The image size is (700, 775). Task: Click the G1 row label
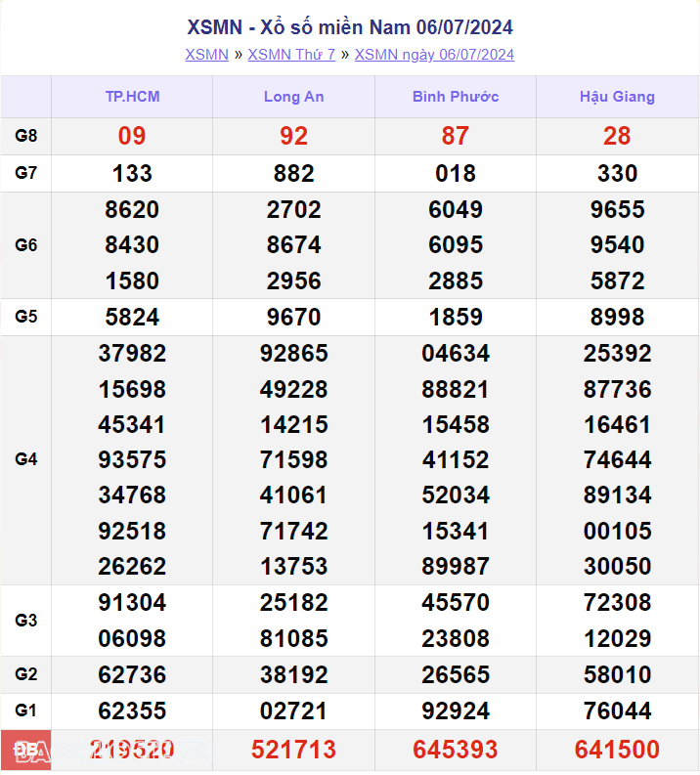(26, 710)
